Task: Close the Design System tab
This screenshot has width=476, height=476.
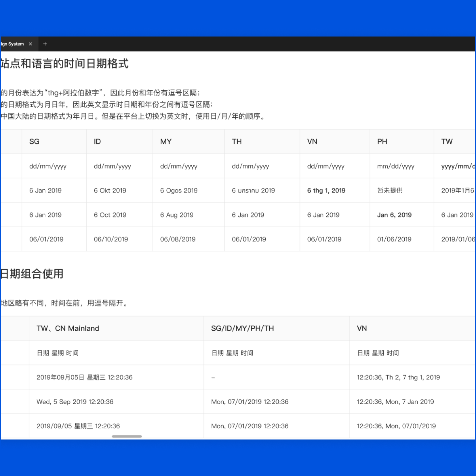Action: [31, 44]
